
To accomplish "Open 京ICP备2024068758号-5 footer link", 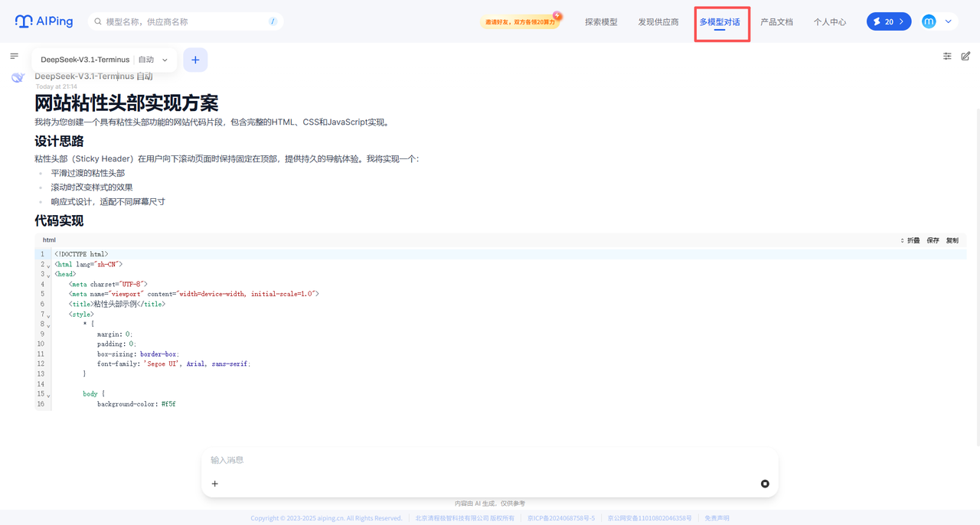I will pos(561,518).
